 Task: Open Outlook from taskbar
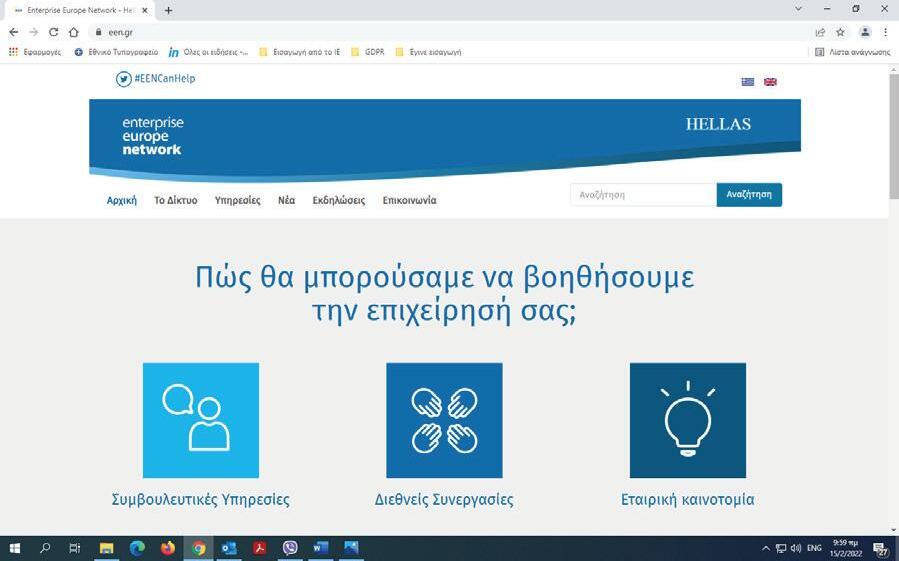pyautogui.click(x=229, y=548)
